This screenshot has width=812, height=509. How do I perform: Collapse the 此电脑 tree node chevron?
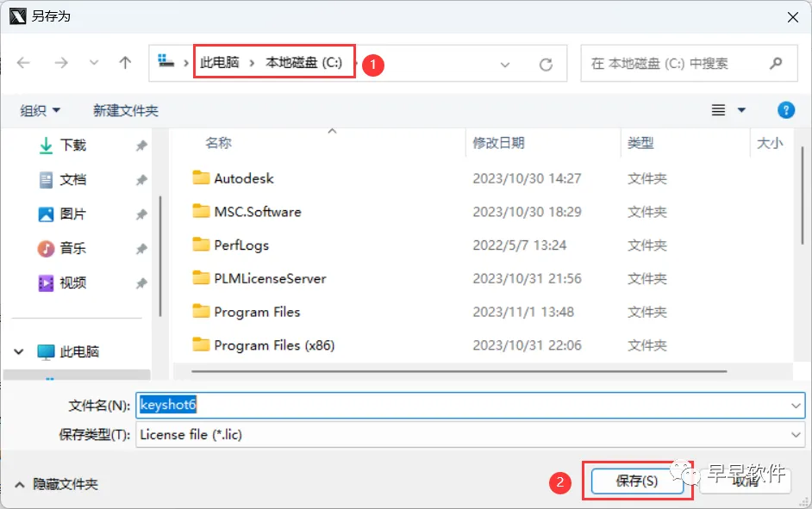point(19,351)
